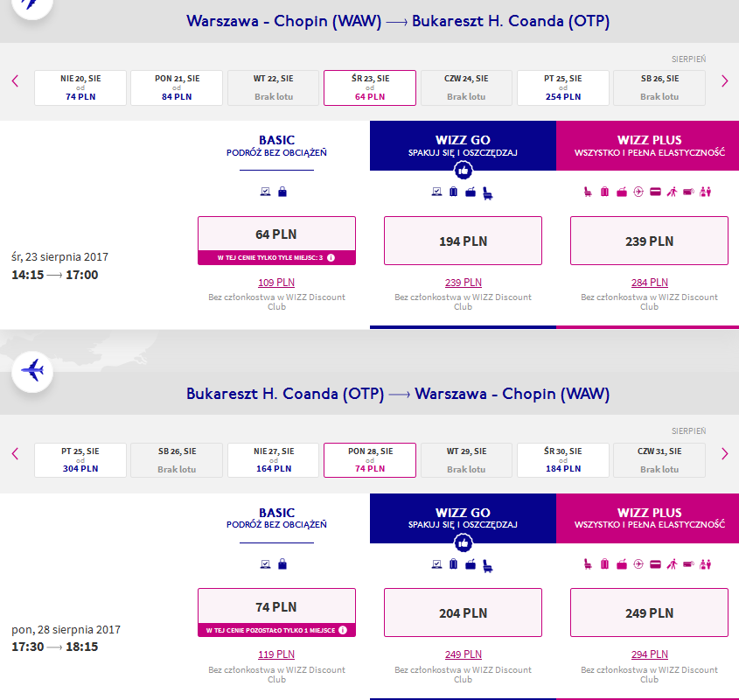Choose the 74 PLN BASIC fare box
Screen dimensions: 739x700
tap(276, 612)
